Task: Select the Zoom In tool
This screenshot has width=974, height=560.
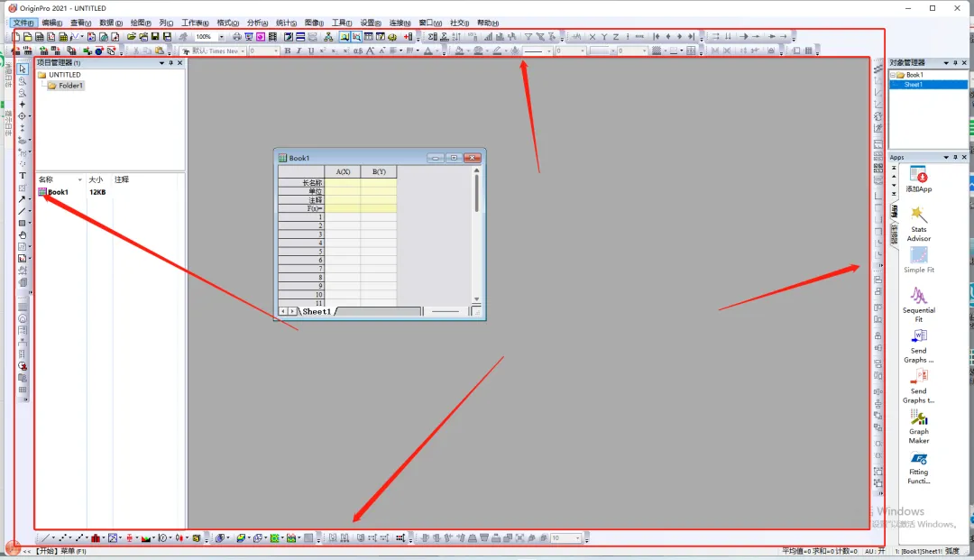Action: coord(23,81)
